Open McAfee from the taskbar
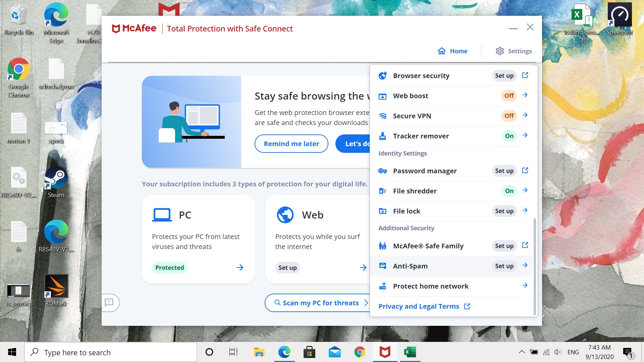This screenshot has height=362, width=644. pos(385,352)
